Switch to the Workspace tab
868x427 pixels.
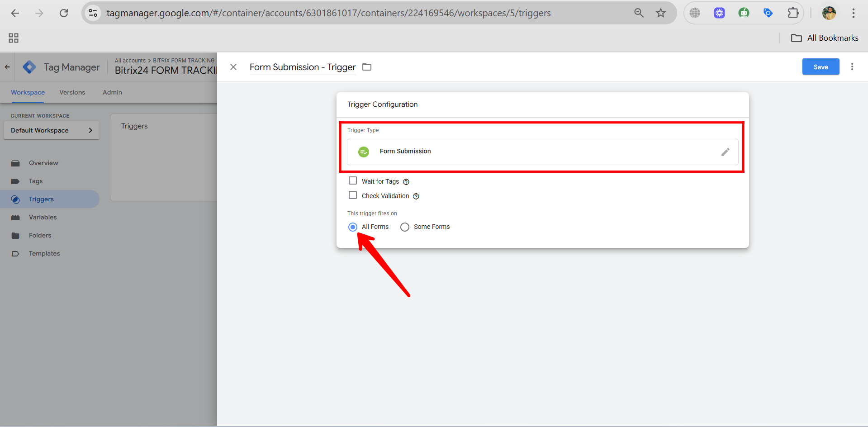[28, 92]
